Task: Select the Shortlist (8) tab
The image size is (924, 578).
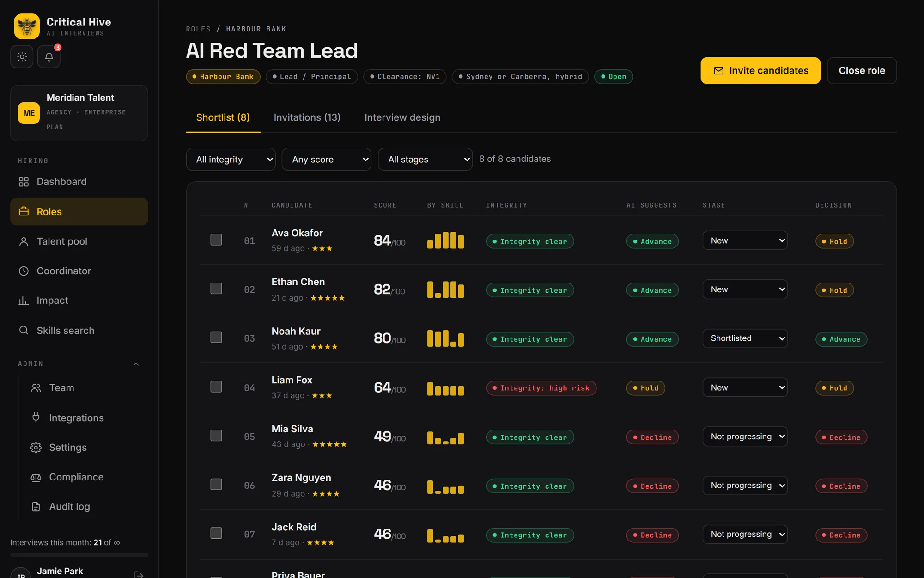Action: coord(223,117)
